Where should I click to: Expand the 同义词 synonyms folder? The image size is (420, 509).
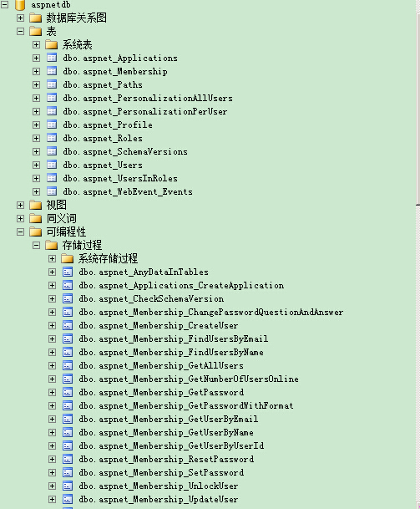(x=20, y=218)
